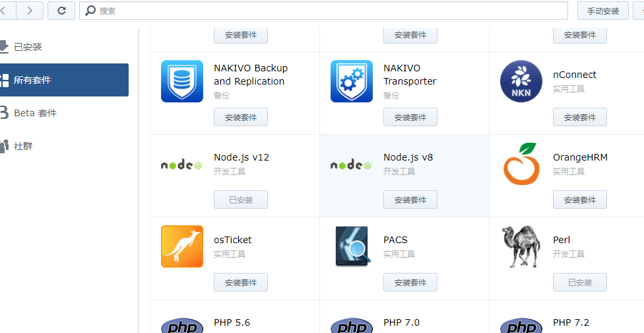
Task: Open the PHP 7.0 package title
Action: tap(402, 322)
